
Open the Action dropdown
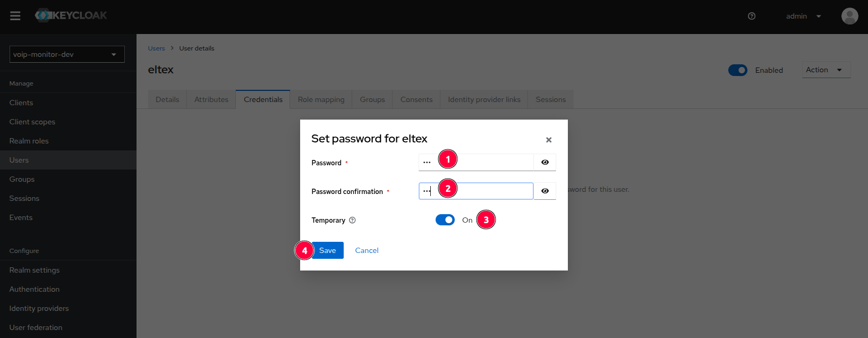(x=826, y=70)
